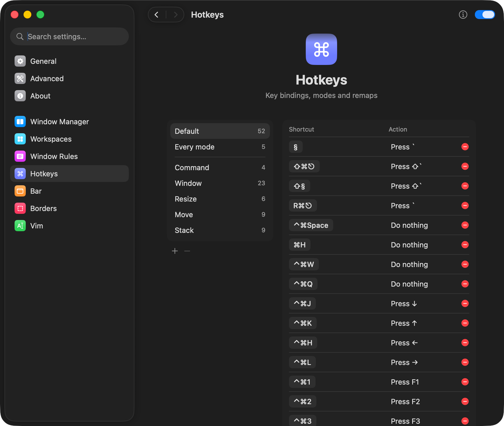Remove selected mode with minus button
This screenshot has height=426, width=504.
click(x=187, y=251)
